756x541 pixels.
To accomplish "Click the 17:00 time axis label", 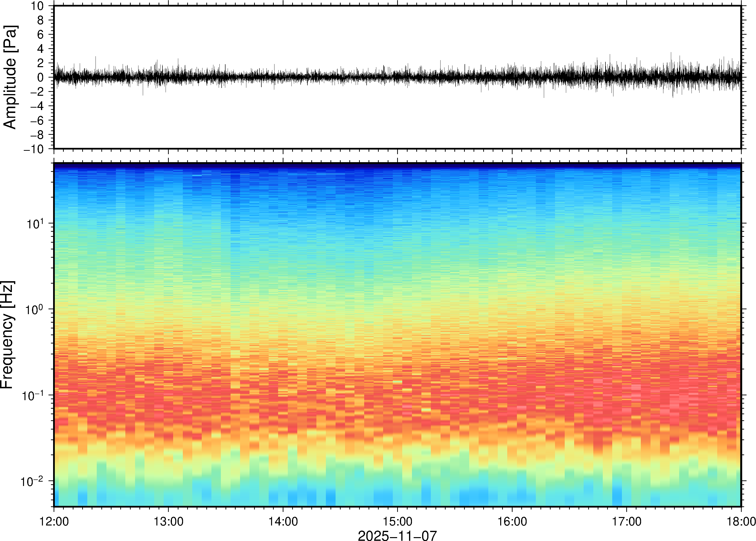I will [x=626, y=521].
